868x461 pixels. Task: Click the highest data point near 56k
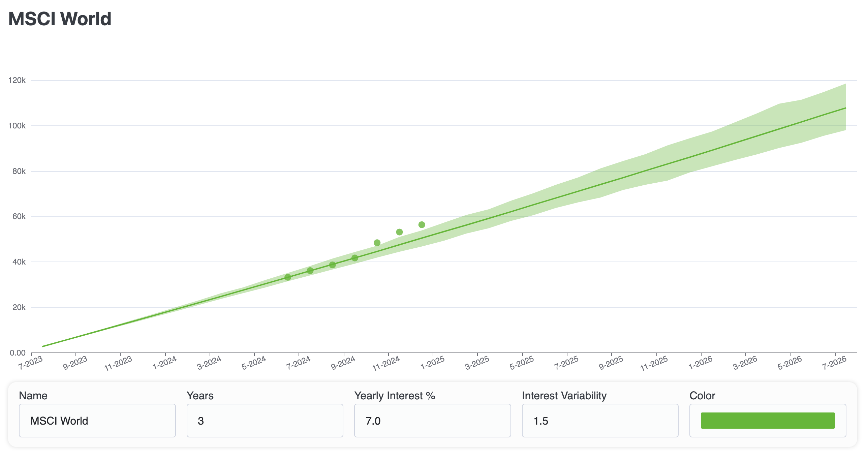[x=422, y=224]
